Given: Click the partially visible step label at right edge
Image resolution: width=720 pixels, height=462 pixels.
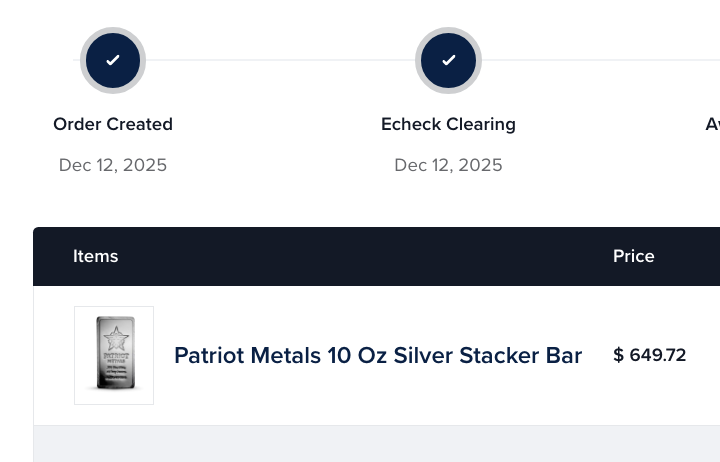Looking at the screenshot, I should point(713,124).
